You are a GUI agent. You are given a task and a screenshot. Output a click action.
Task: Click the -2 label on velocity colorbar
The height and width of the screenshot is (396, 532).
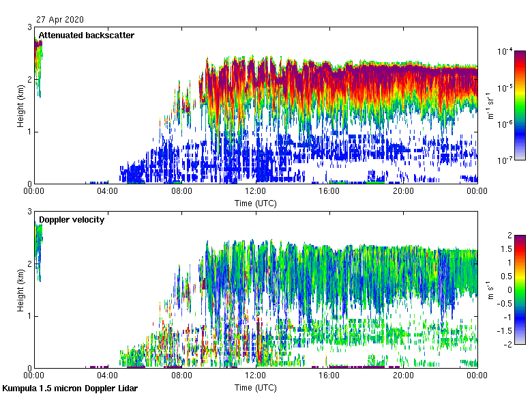(507, 344)
